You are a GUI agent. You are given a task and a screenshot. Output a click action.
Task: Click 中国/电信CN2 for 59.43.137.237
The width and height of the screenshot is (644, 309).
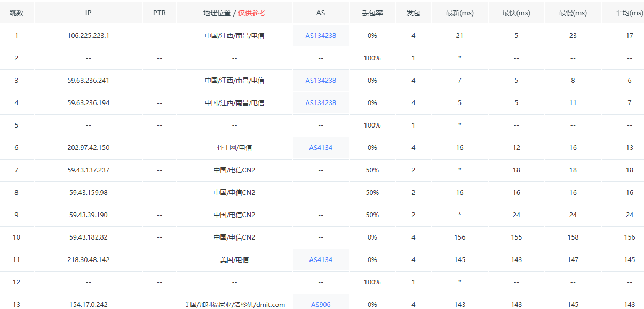[x=235, y=170]
